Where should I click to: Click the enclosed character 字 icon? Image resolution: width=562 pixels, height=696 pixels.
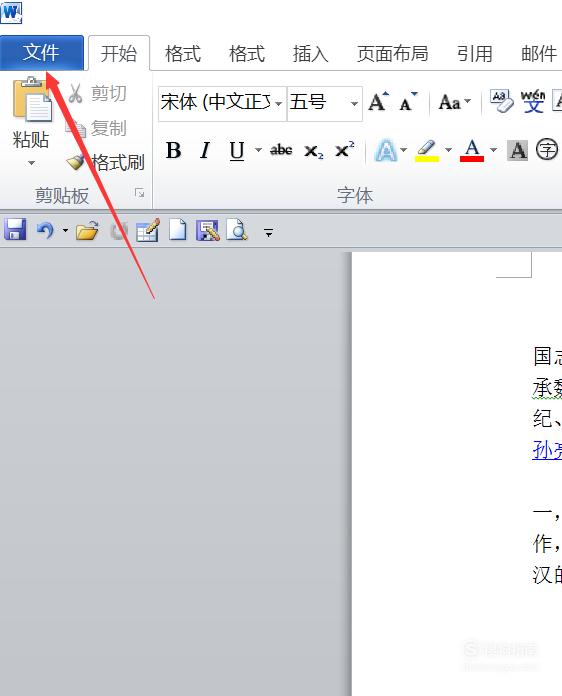pyautogui.click(x=546, y=150)
